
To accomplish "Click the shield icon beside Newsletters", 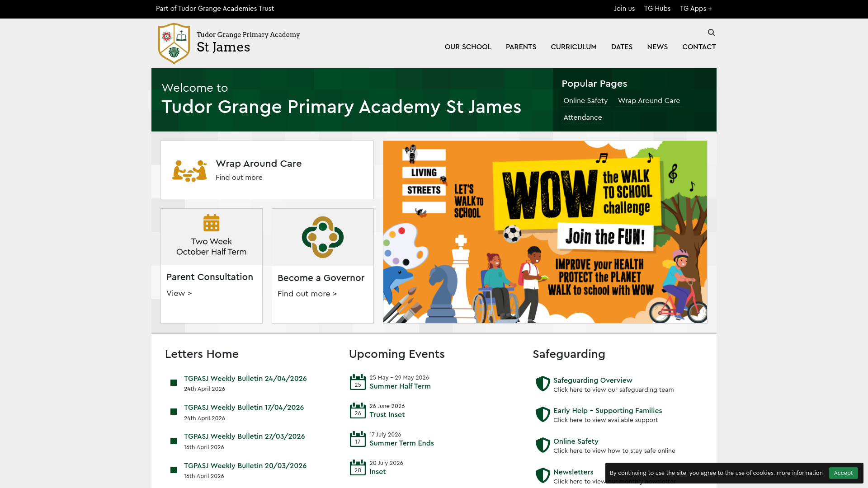I will tap(542, 476).
